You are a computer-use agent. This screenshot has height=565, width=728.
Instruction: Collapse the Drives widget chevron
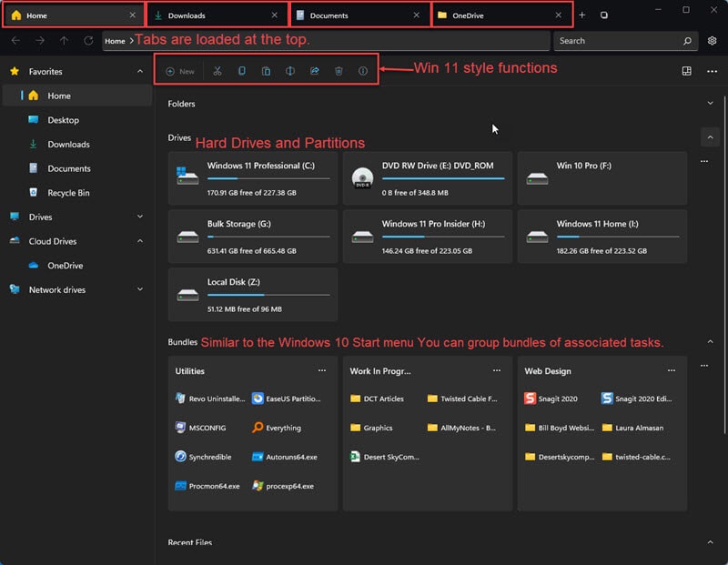click(x=711, y=137)
